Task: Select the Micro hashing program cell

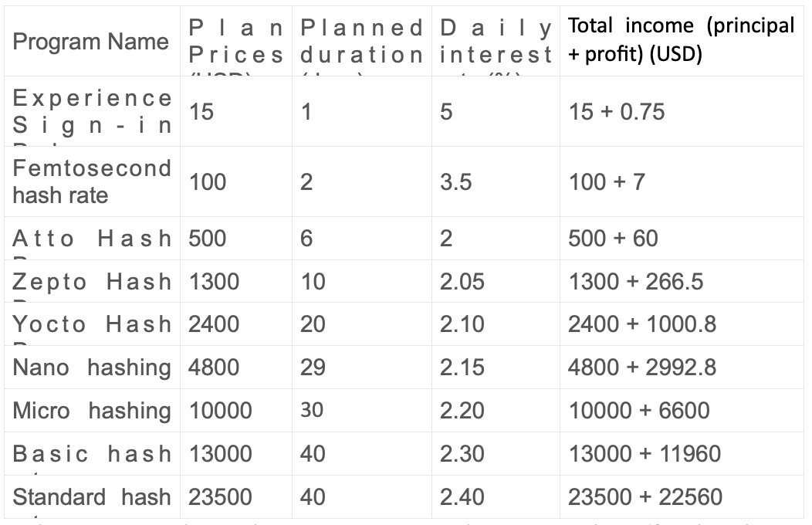Action: pyautogui.click(x=92, y=410)
